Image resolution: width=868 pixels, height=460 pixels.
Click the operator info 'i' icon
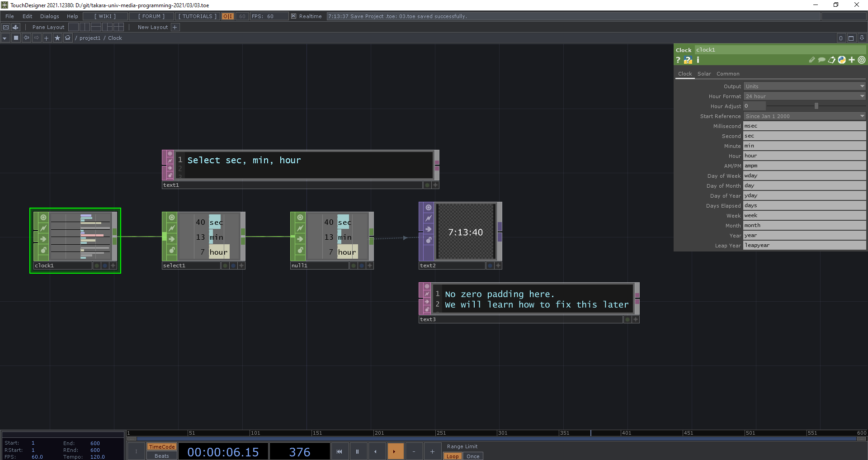tap(698, 60)
